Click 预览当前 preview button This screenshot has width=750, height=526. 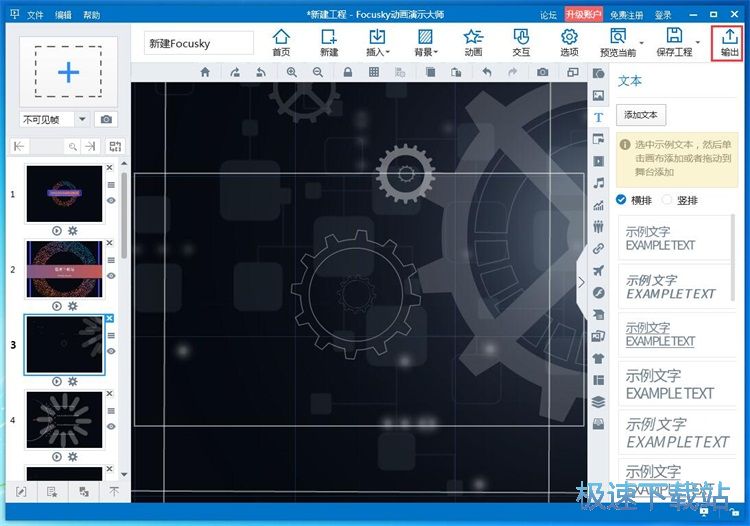click(x=618, y=43)
